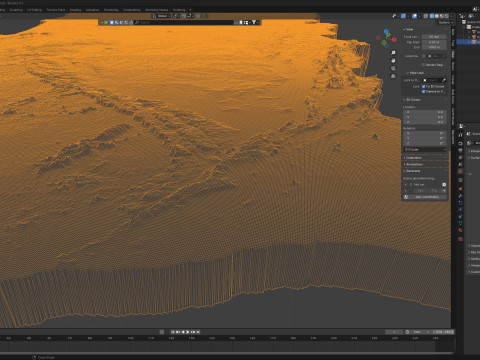Click the cursor Rotation Z field
The width and height of the screenshot is (480, 360).
pyautogui.click(x=425, y=143)
